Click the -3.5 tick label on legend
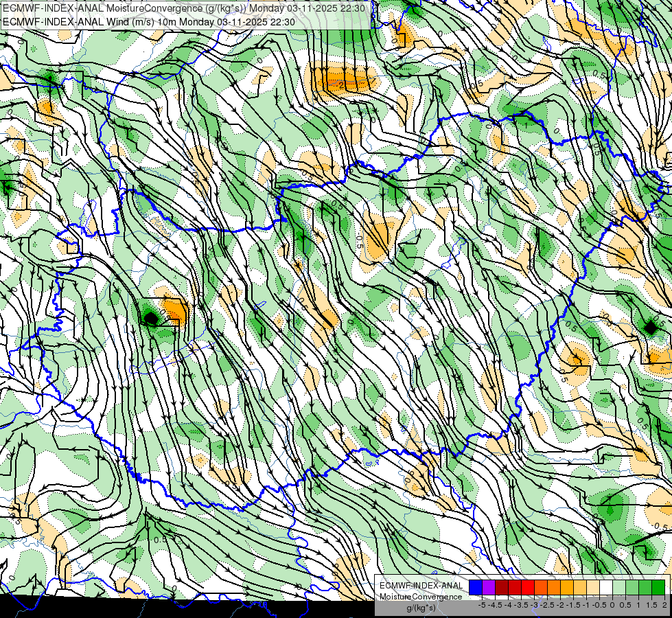 coord(521,605)
